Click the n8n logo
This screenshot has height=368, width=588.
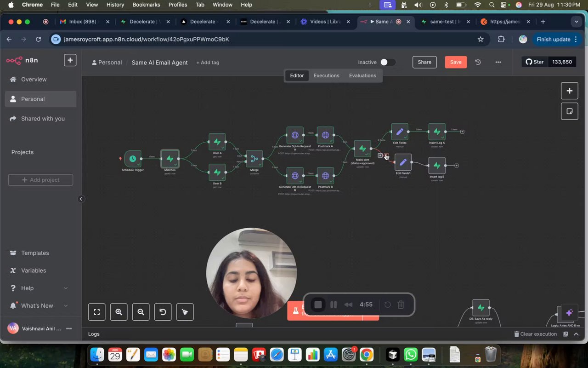pyautogui.click(x=22, y=60)
